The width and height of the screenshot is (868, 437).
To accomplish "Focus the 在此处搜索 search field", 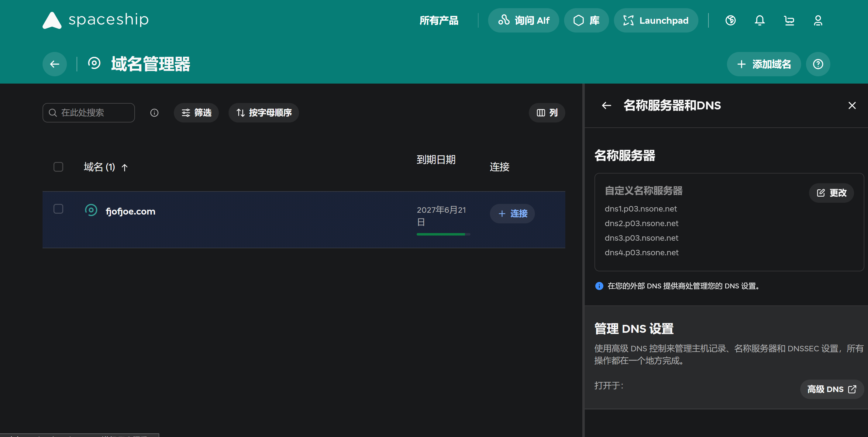I will point(89,112).
